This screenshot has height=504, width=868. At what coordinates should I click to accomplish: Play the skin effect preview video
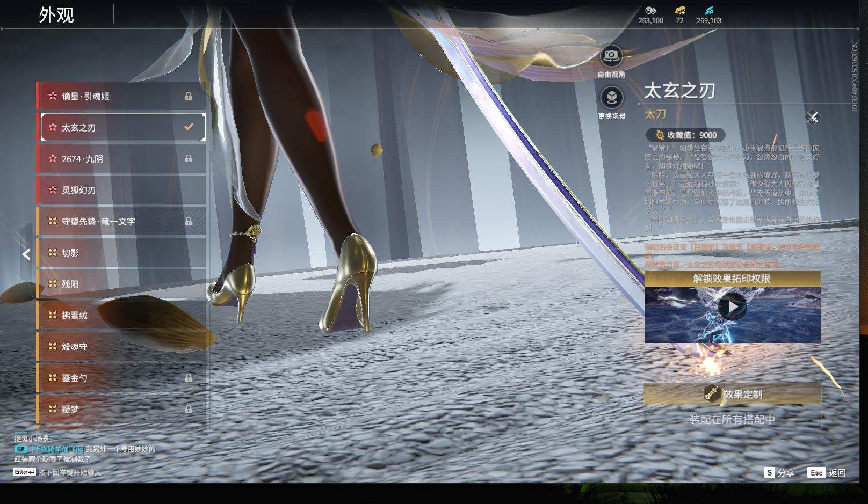(732, 308)
